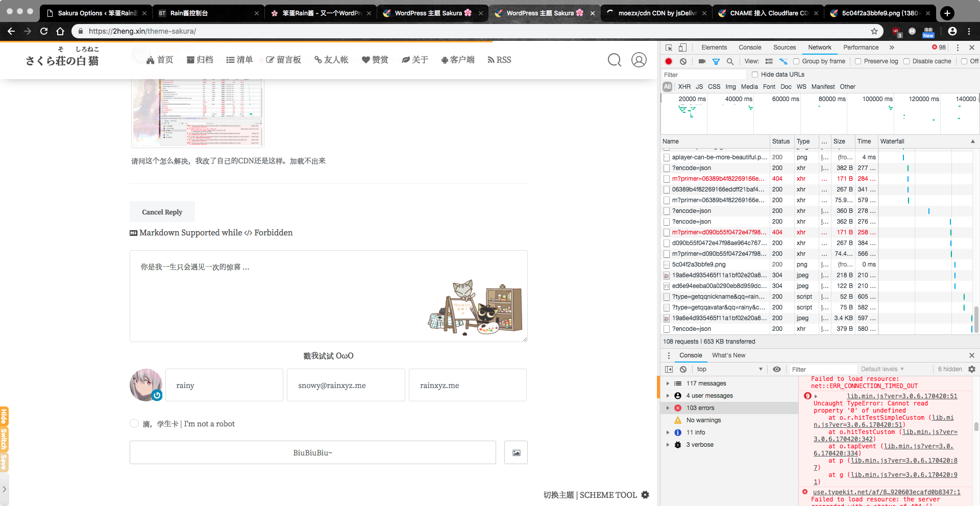Viewport: 980px width, 506px height.
Task: Switch to large request rows view icon
Action: click(769, 61)
